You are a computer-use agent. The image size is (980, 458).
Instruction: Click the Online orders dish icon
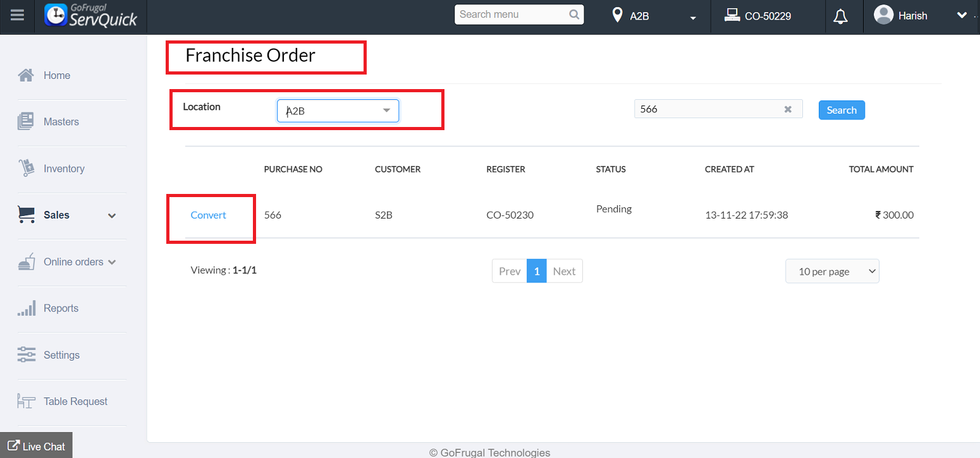pyautogui.click(x=26, y=262)
